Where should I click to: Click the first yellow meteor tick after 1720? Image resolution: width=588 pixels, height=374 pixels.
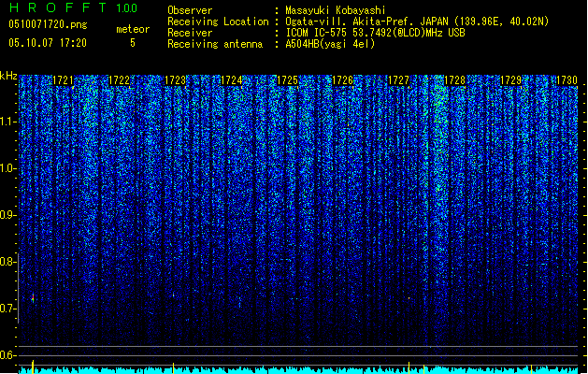(x=33, y=367)
